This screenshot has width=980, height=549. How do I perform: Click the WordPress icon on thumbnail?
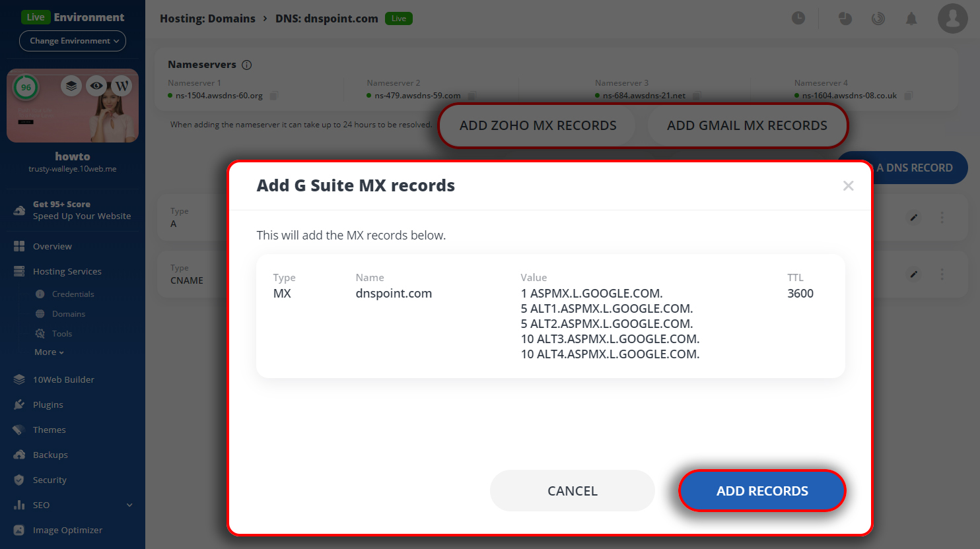click(122, 86)
